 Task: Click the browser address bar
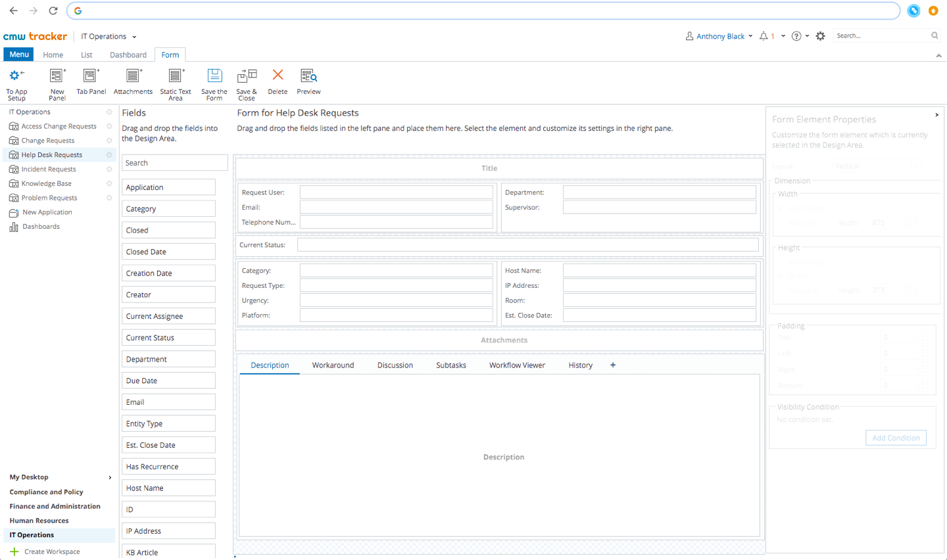[x=483, y=11]
